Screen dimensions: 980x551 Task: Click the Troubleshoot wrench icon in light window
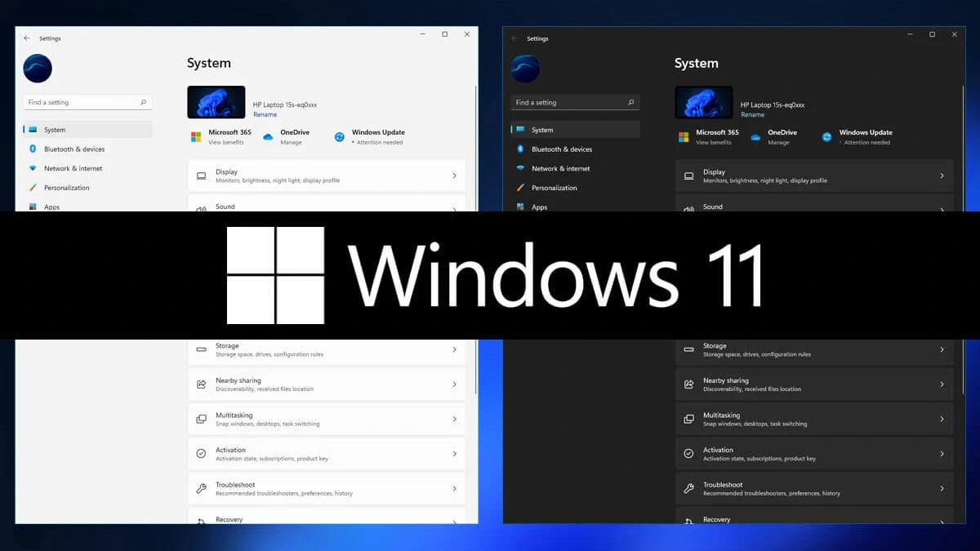(x=201, y=489)
